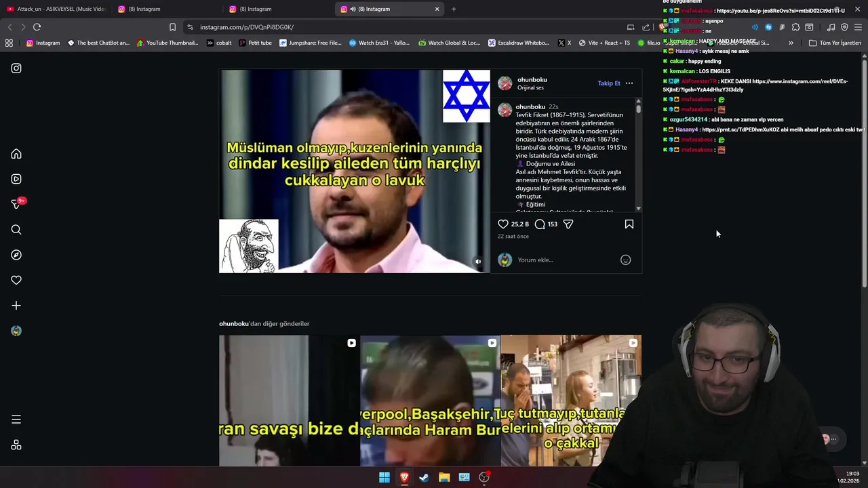The height and width of the screenshot is (488, 868).
Task: Open the 'Başakşehir' reel thumbnail
Action: [431, 401]
